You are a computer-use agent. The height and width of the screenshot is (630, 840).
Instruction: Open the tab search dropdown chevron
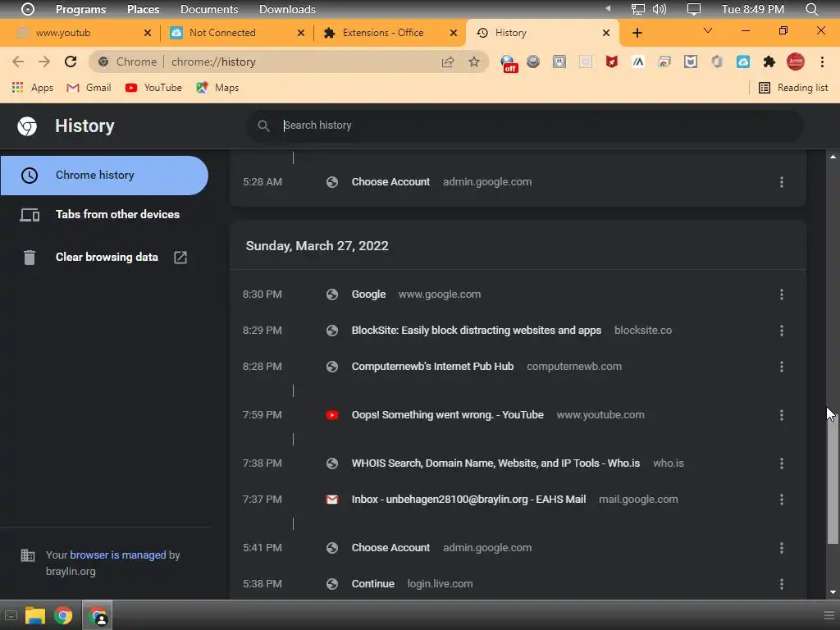point(708,30)
